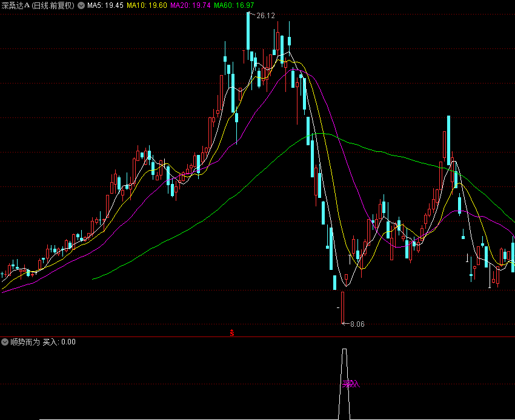The image size is (515, 420).
Task: Expand the main chart indicator dropdown arrow
Action: pyautogui.click(x=81, y=5)
